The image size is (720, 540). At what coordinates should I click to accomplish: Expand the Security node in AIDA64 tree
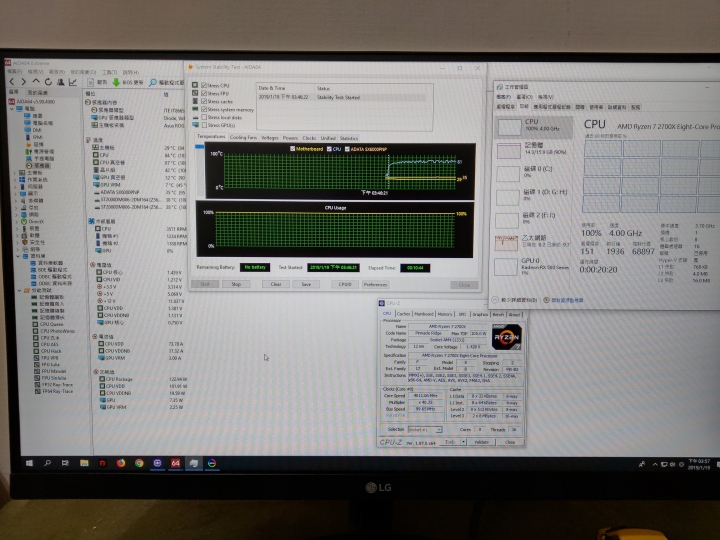[15, 242]
